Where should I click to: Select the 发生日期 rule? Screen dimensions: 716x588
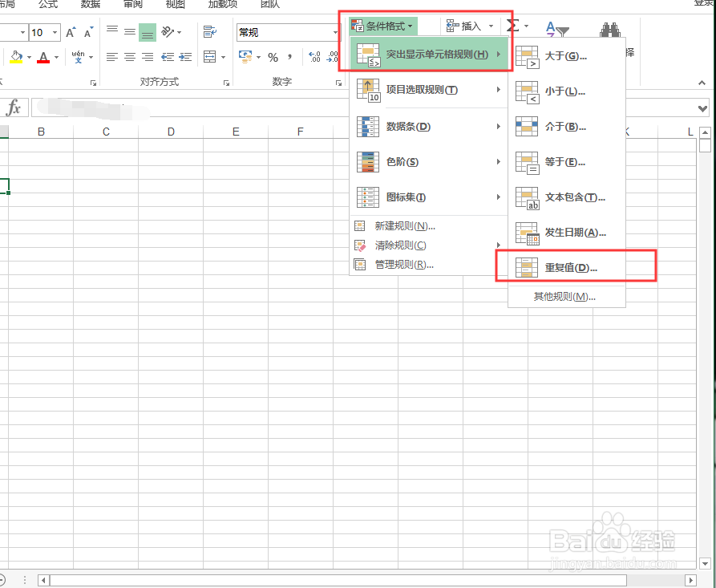point(567,232)
